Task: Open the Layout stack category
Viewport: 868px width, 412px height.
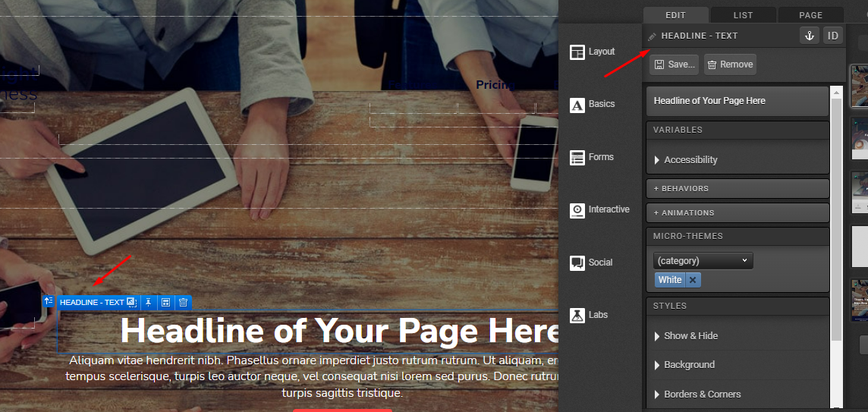Action: (593, 52)
